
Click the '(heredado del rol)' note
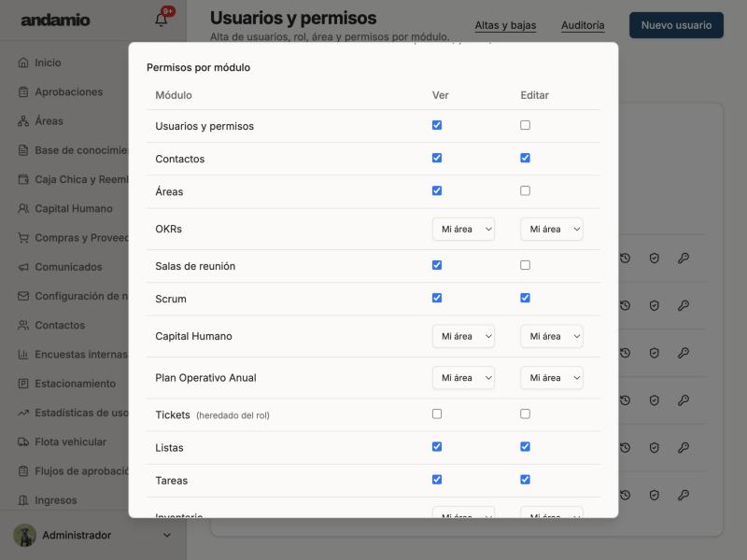point(233,415)
